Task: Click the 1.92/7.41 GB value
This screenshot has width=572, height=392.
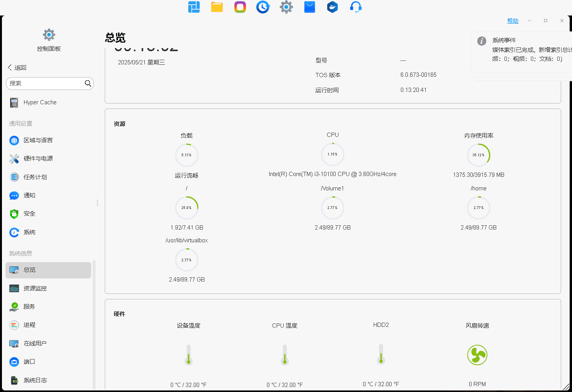Action: 187,228
